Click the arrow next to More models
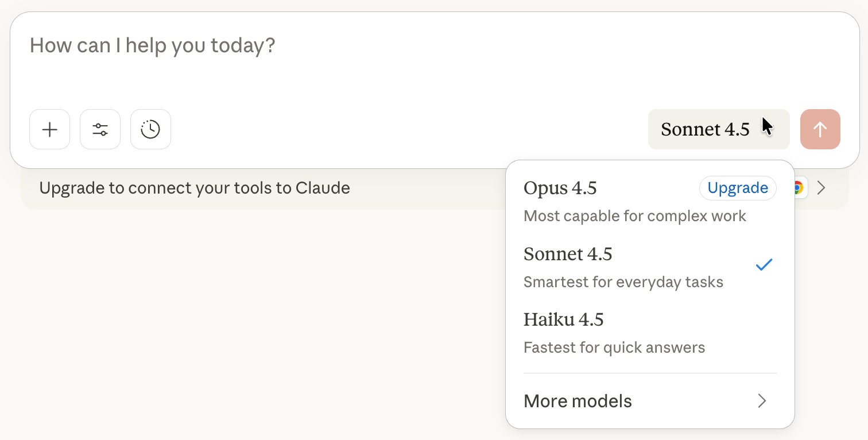Screen dimensions: 868x440 coord(762,401)
